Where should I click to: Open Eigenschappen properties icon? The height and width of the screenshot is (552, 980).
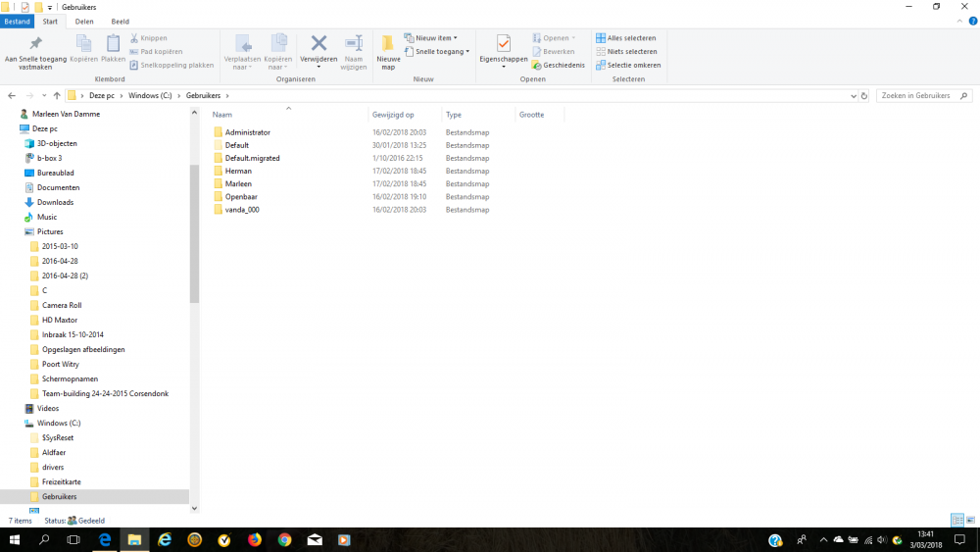(x=503, y=44)
